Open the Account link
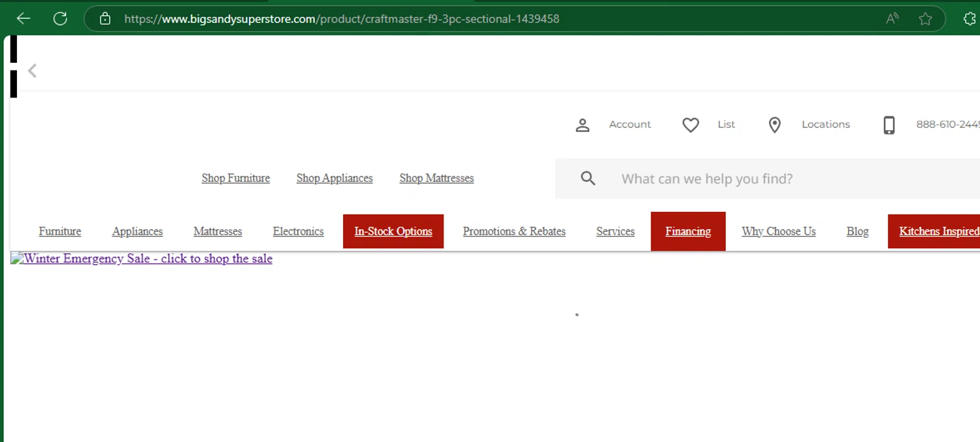 coord(630,124)
